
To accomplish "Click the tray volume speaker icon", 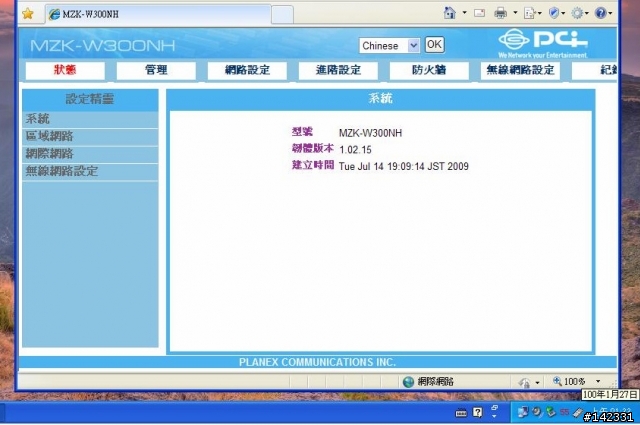I will click(536, 412).
